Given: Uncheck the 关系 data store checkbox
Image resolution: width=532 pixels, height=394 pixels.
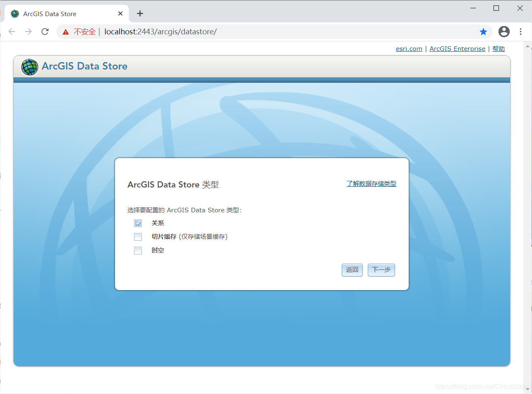Looking at the screenshot, I should click(138, 223).
